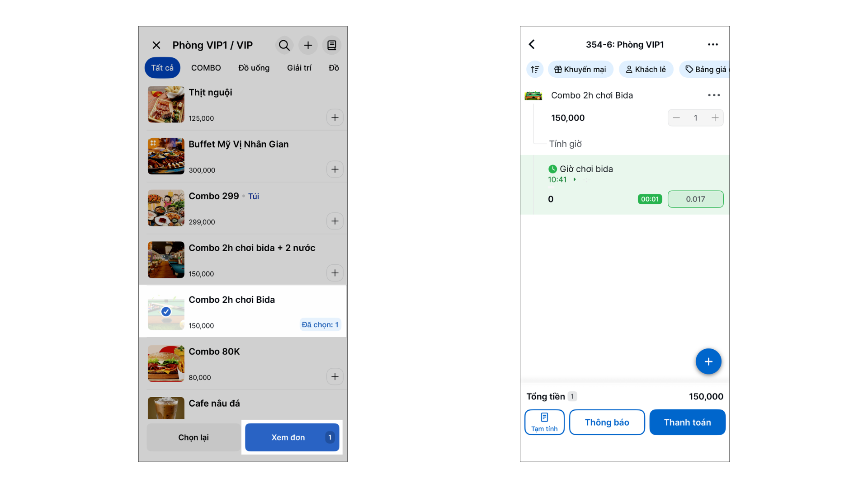
Task: Open order options menu in title bar
Action: click(x=713, y=44)
